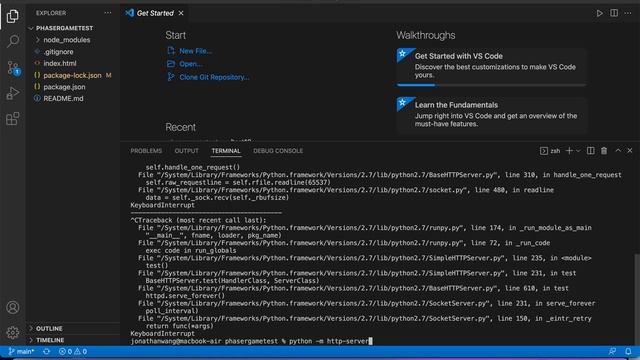This screenshot has height=360, width=640.
Task: Open Source Control view with badge
Action: click(x=13, y=68)
